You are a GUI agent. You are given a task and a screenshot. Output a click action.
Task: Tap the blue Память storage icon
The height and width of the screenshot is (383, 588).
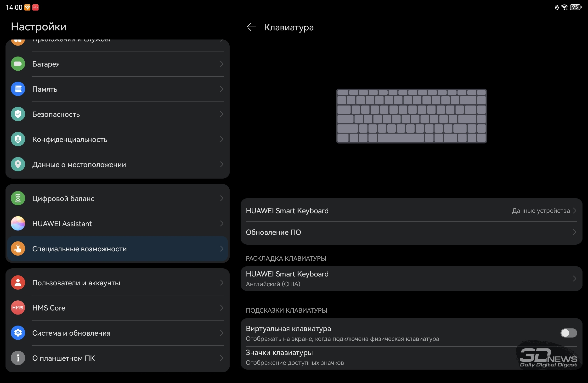[18, 89]
